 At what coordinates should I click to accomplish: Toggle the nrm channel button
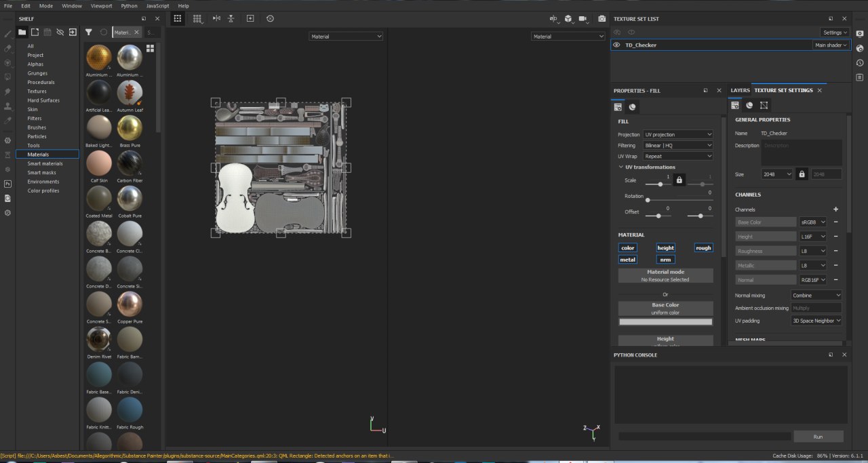coord(665,259)
